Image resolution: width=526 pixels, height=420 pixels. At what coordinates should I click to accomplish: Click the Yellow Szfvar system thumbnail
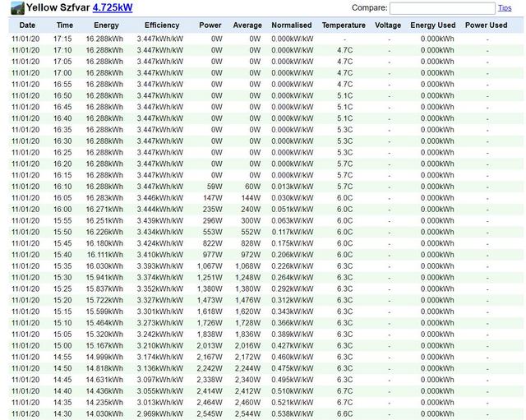coord(17,8)
